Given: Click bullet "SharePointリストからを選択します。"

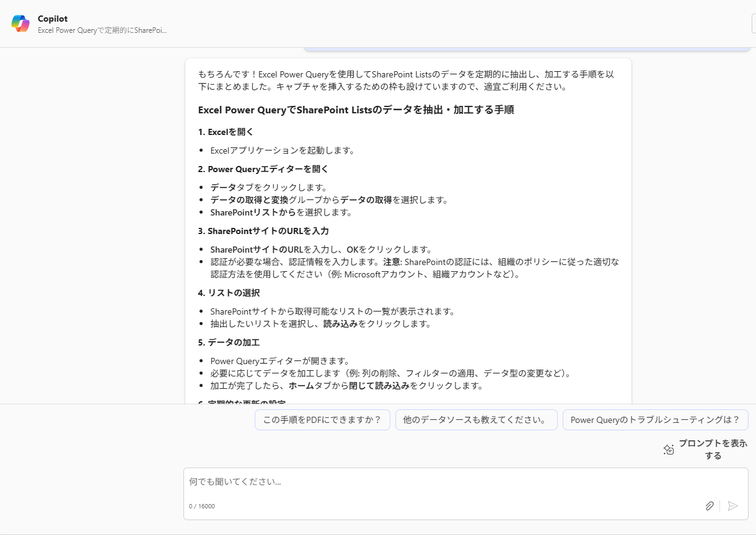Looking at the screenshot, I should click(x=281, y=212).
